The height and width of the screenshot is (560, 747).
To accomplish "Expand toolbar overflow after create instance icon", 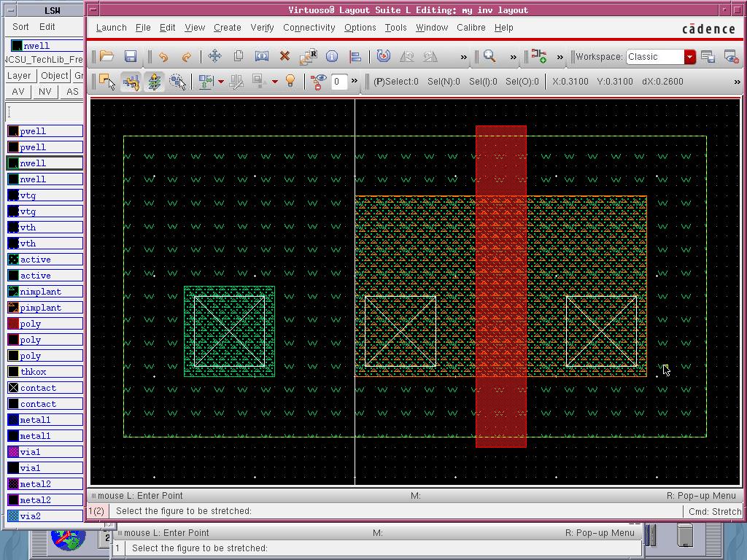I will (560, 57).
